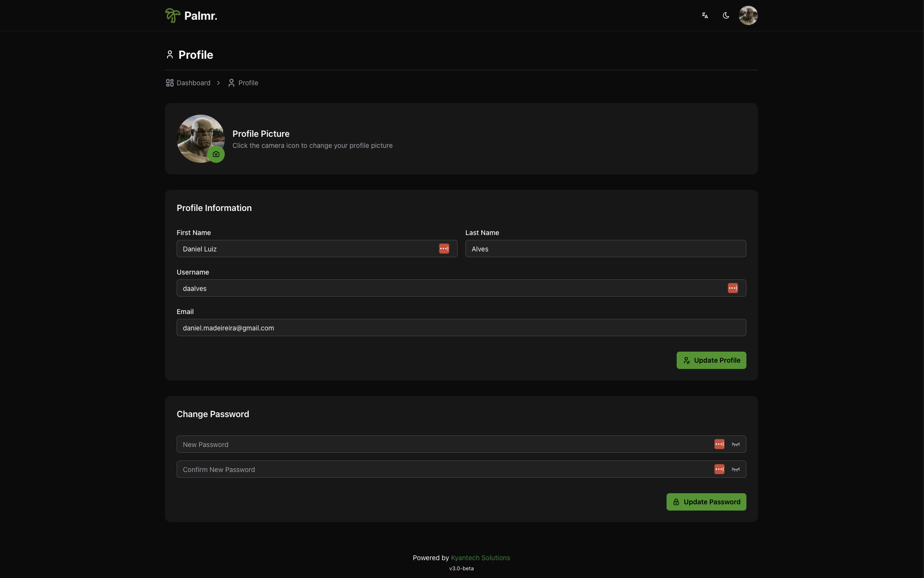Click the Palmr palm tree logo
Screen dimensions: 924x578
[x=172, y=15]
